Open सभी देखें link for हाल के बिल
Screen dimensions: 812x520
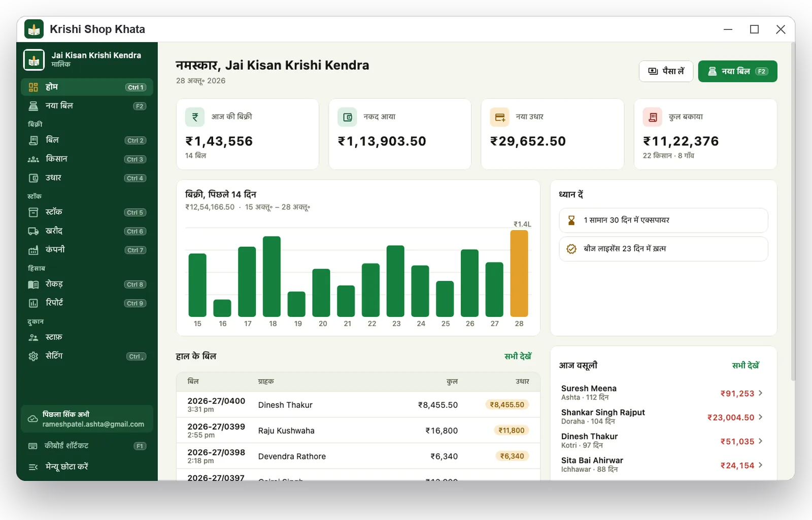(x=518, y=356)
